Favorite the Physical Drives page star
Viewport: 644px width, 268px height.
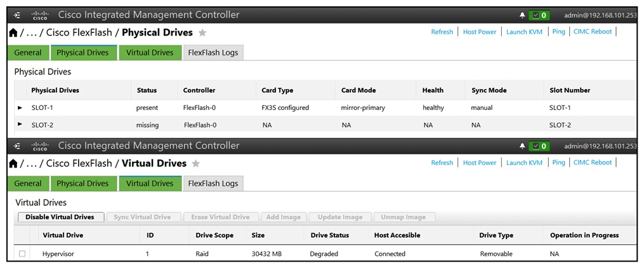pyautogui.click(x=202, y=33)
